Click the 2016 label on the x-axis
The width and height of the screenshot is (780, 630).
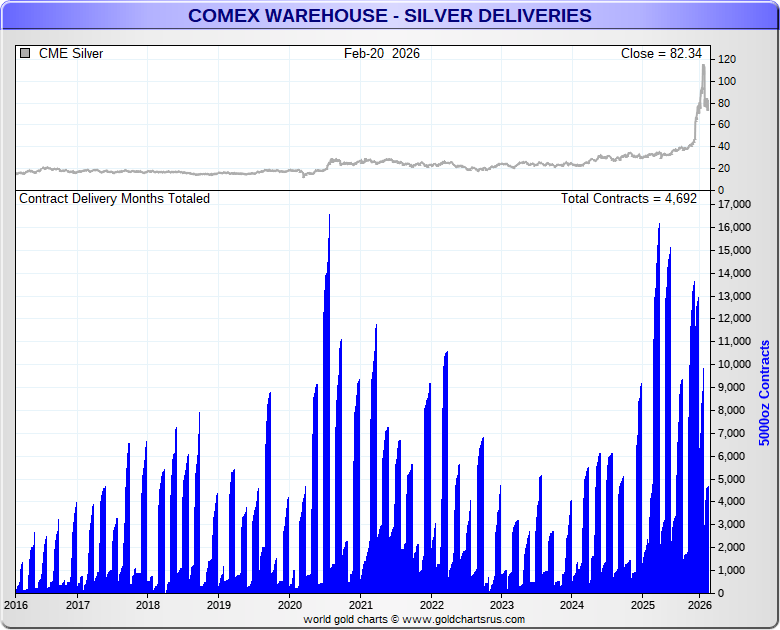[16, 604]
